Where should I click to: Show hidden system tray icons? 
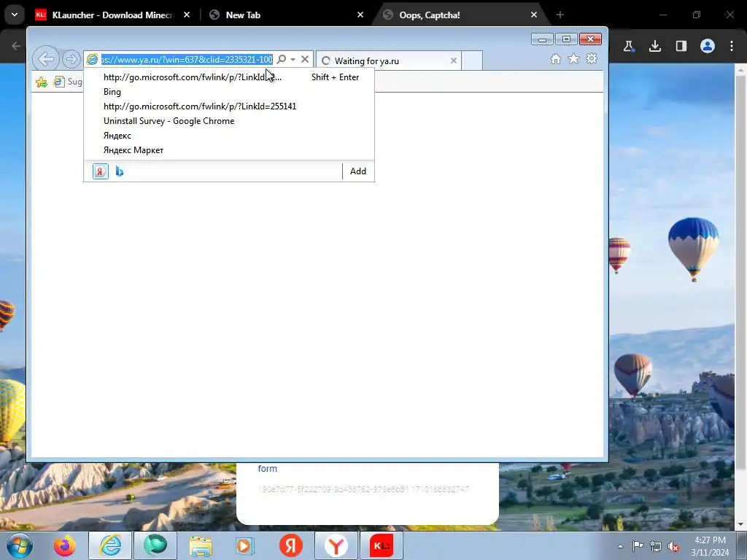(620, 546)
